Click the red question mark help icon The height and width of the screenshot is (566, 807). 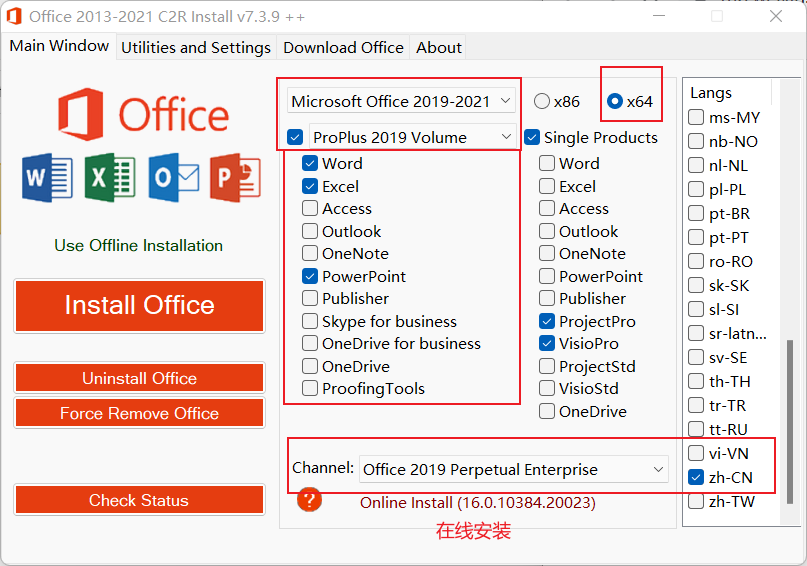click(x=311, y=500)
